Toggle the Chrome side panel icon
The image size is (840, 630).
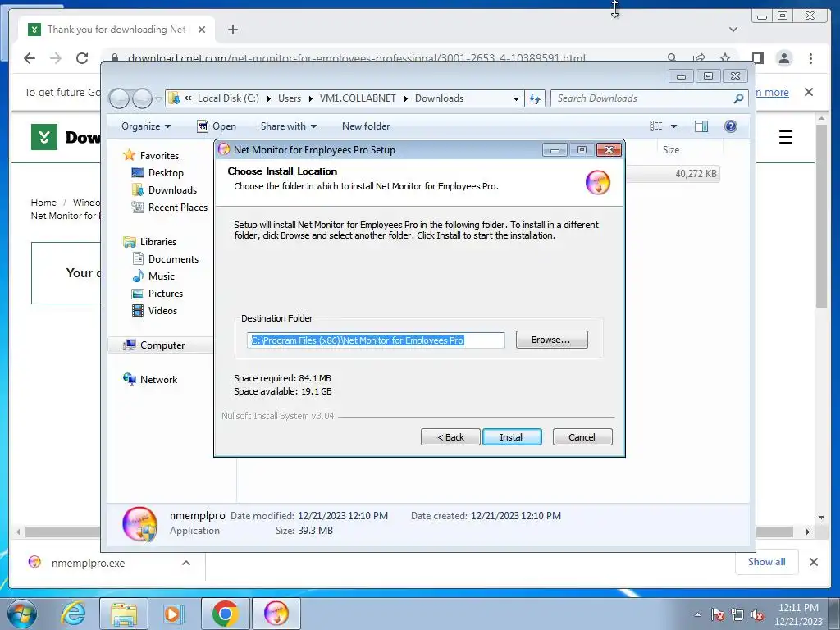pos(757,58)
